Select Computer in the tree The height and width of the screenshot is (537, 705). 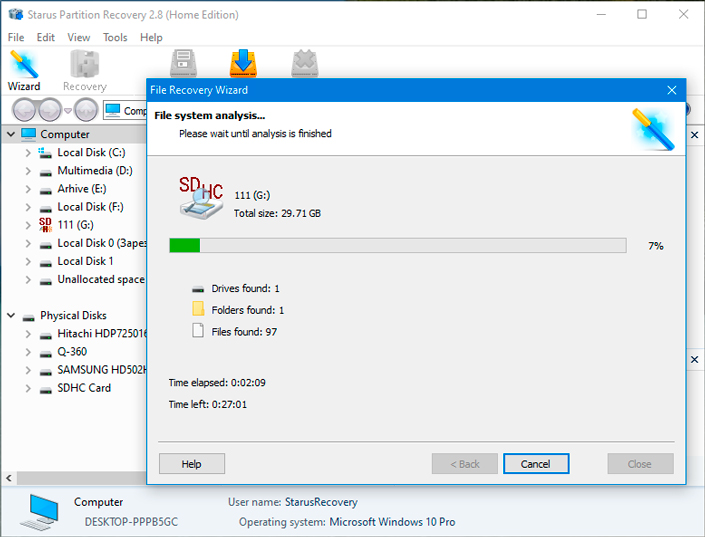coord(65,134)
